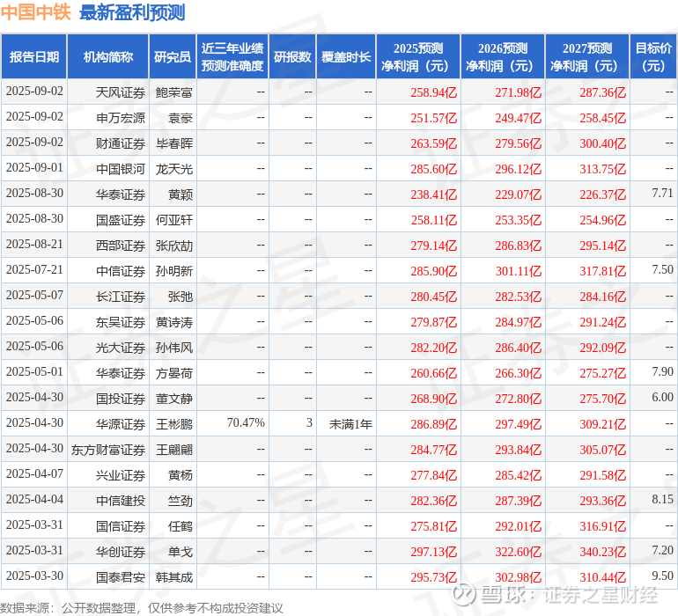
Task: Click the 2025-03-30 report date
Action: pyautogui.click(x=34, y=576)
